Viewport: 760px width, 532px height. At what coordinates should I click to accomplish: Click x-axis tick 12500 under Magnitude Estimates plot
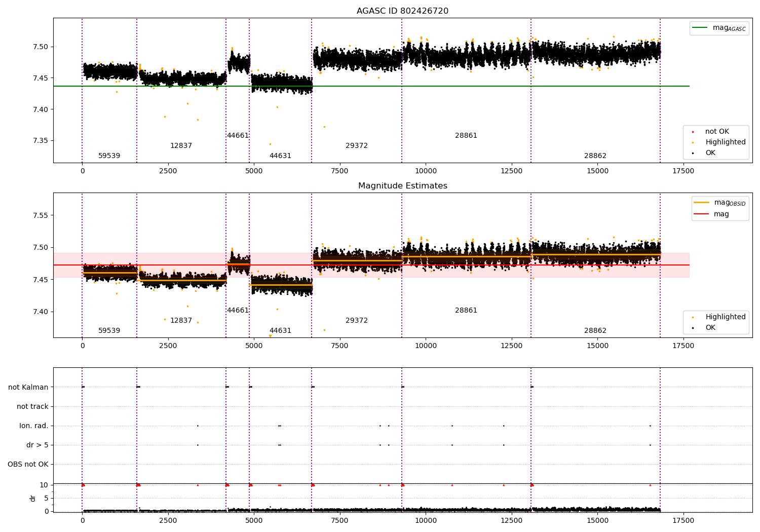511,346
